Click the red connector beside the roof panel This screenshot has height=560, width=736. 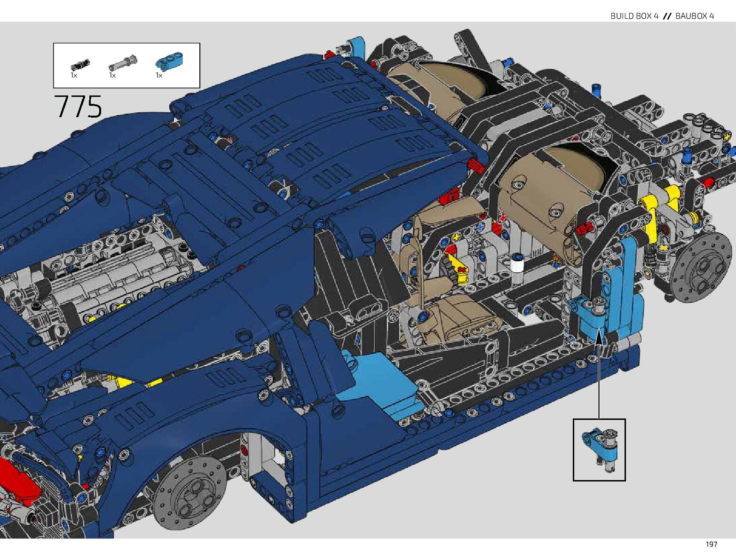pyautogui.click(x=476, y=165)
